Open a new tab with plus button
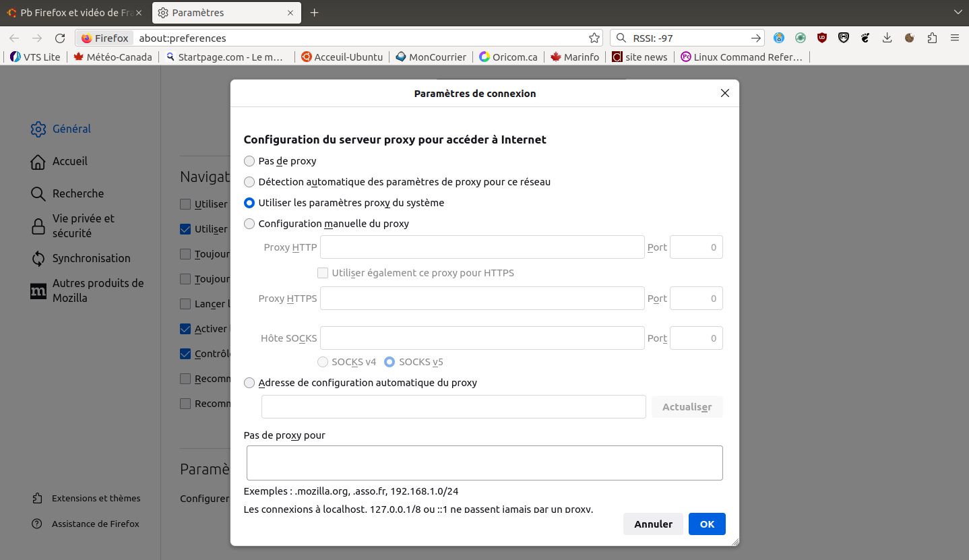This screenshot has width=969, height=560. [x=315, y=13]
